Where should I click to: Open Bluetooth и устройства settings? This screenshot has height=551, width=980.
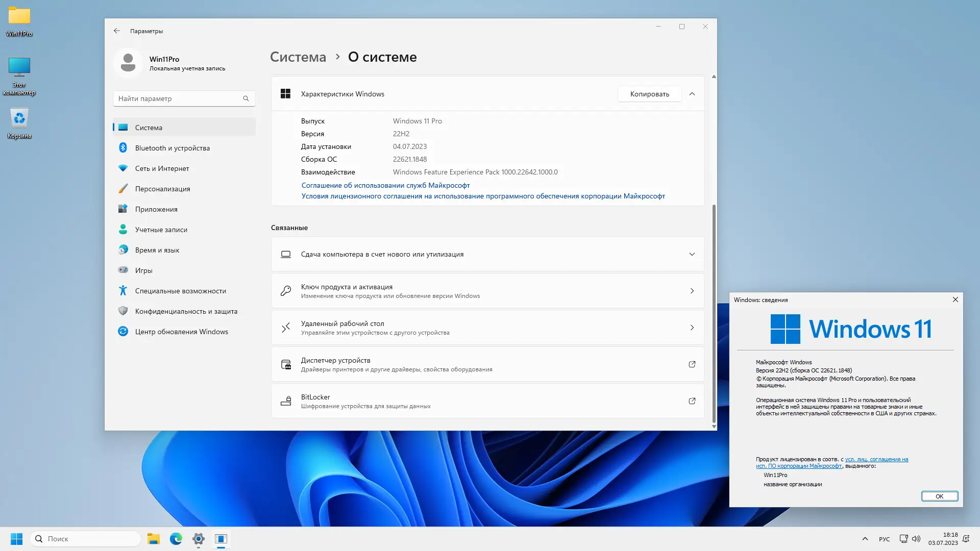172,148
